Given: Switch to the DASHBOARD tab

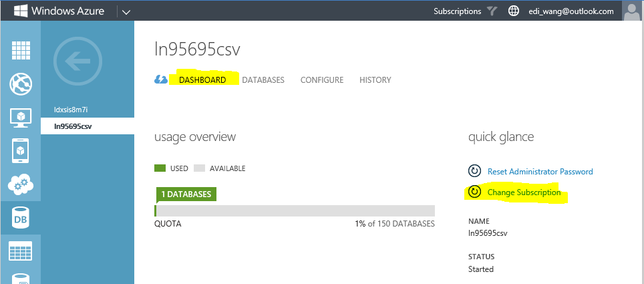Looking at the screenshot, I should point(202,80).
